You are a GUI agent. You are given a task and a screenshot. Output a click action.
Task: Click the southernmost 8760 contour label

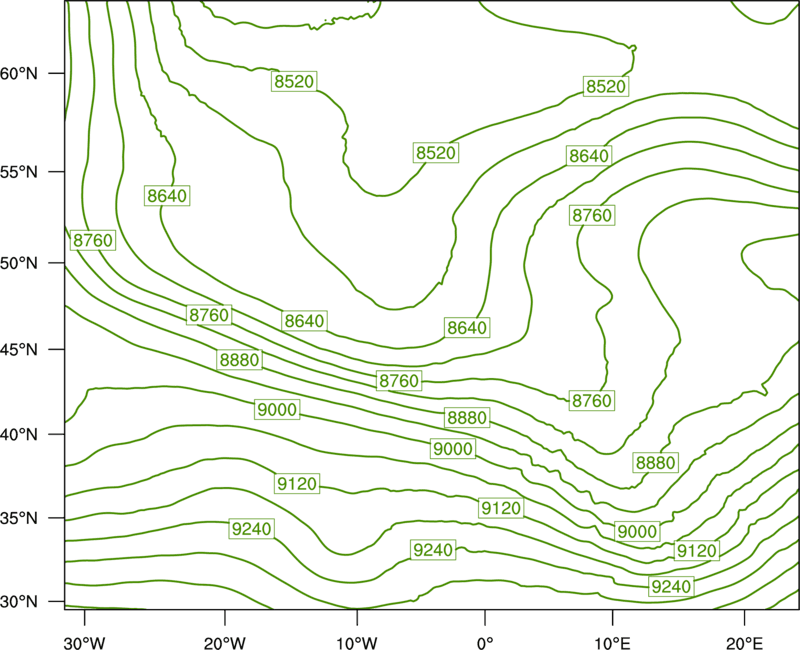click(591, 401)
